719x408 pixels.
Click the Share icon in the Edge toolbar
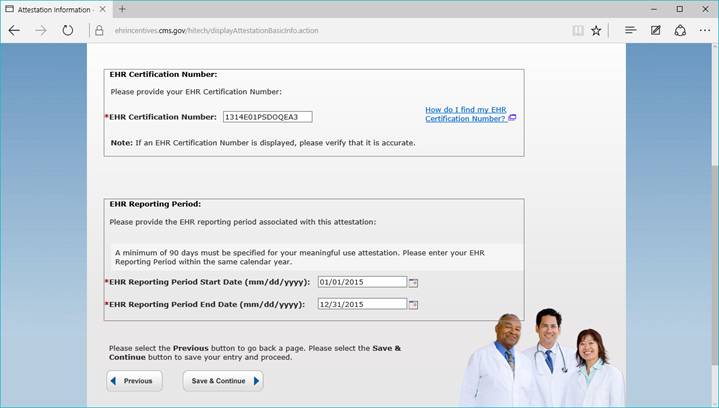tap(680, 30)
